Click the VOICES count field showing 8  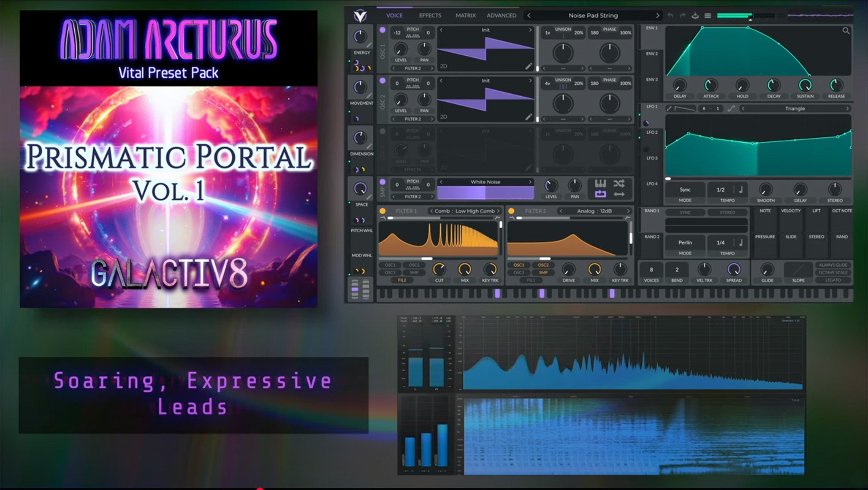(x=651, y=270)
